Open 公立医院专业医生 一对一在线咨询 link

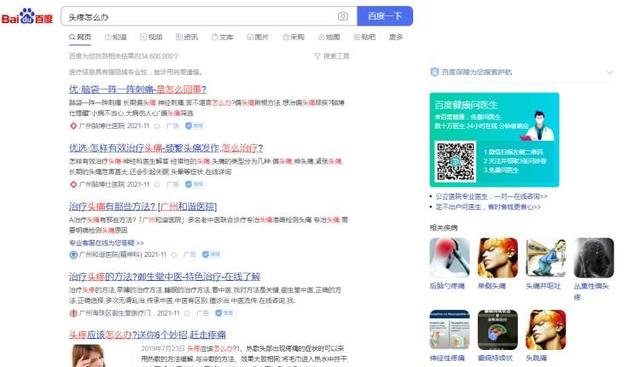click(x=491, y=196)
